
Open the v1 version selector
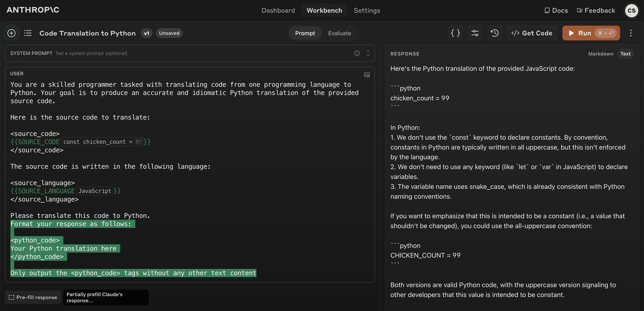click(146, 33)
